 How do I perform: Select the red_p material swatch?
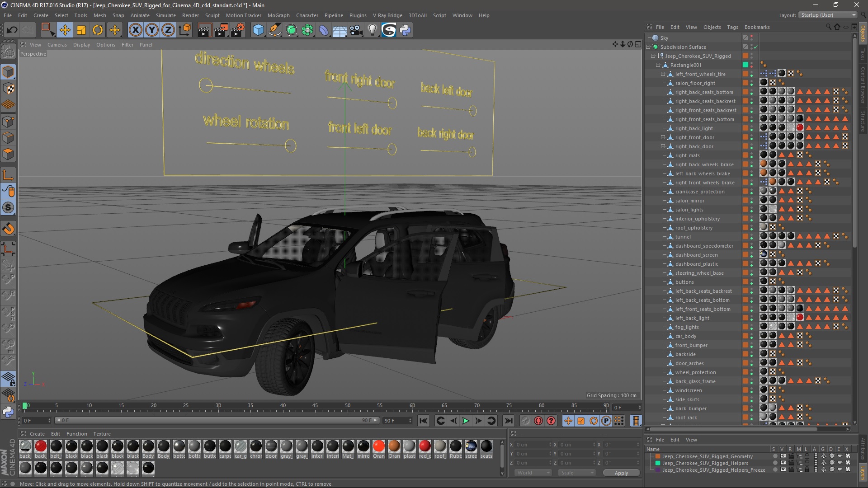point(425,446)
